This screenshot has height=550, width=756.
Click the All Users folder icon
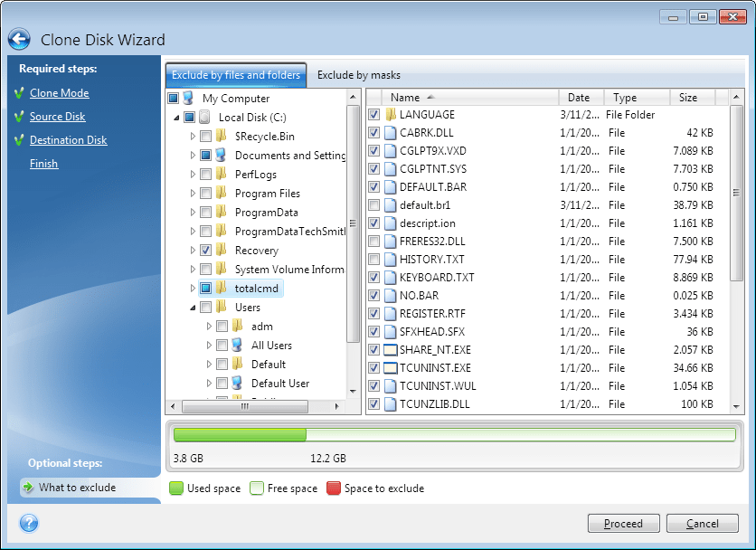click(237, 345)
